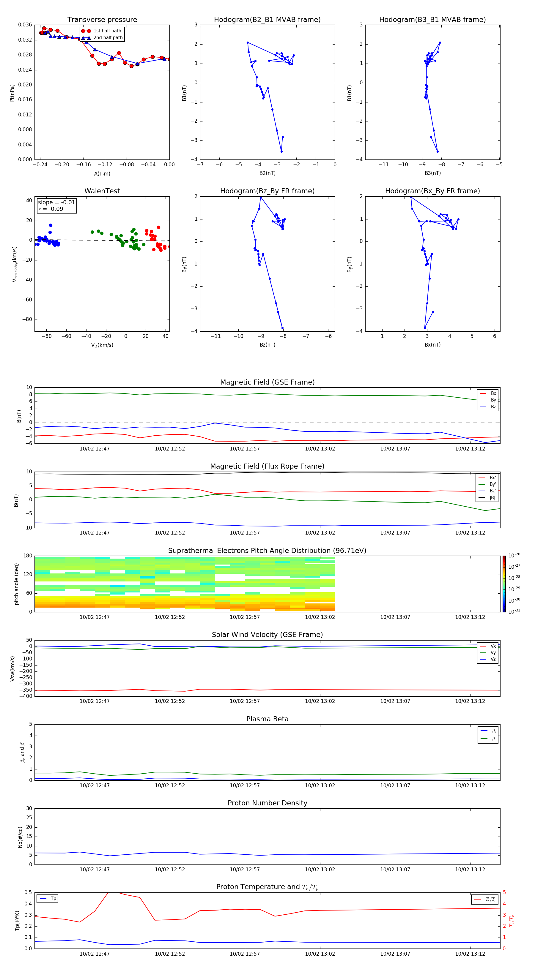Click the 'pitch angle (deg)' axis label
Viewport: 535px width, 980px height.
pyautogui.click(x=16, y=584)
